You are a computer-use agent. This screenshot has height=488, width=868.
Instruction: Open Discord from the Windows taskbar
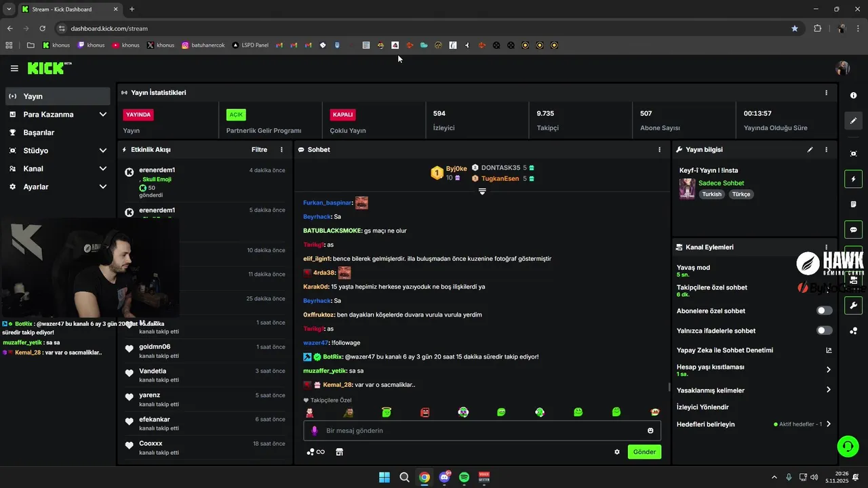445,477
